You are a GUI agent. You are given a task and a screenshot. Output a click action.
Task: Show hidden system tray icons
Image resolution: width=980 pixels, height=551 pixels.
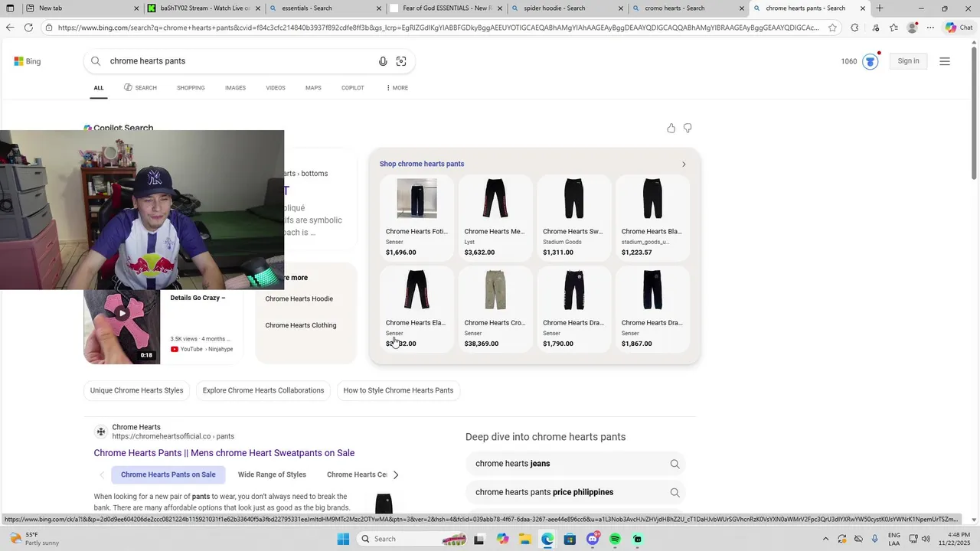825,539
